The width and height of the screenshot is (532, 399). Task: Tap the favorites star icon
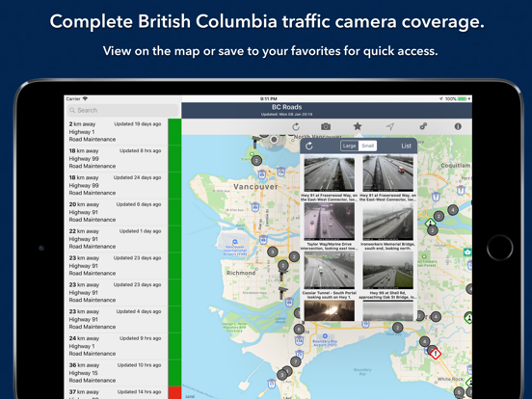(x=358, y=126)
